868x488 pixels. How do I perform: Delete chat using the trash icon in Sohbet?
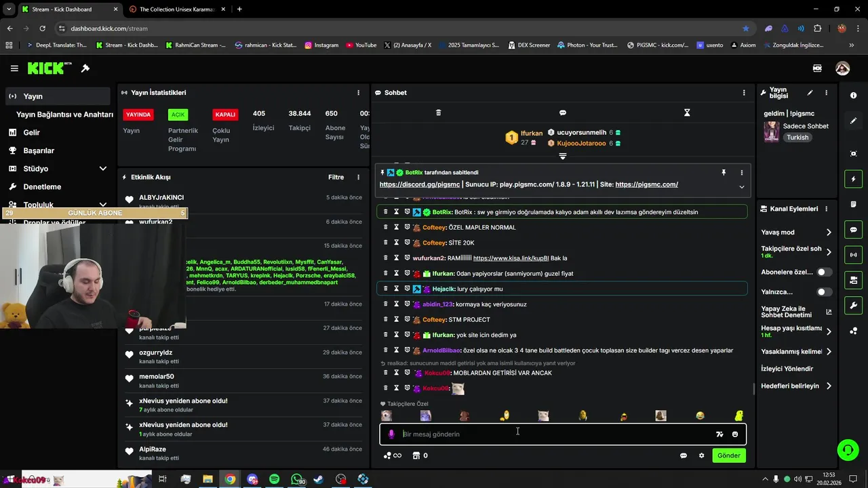tap(438, 113)
